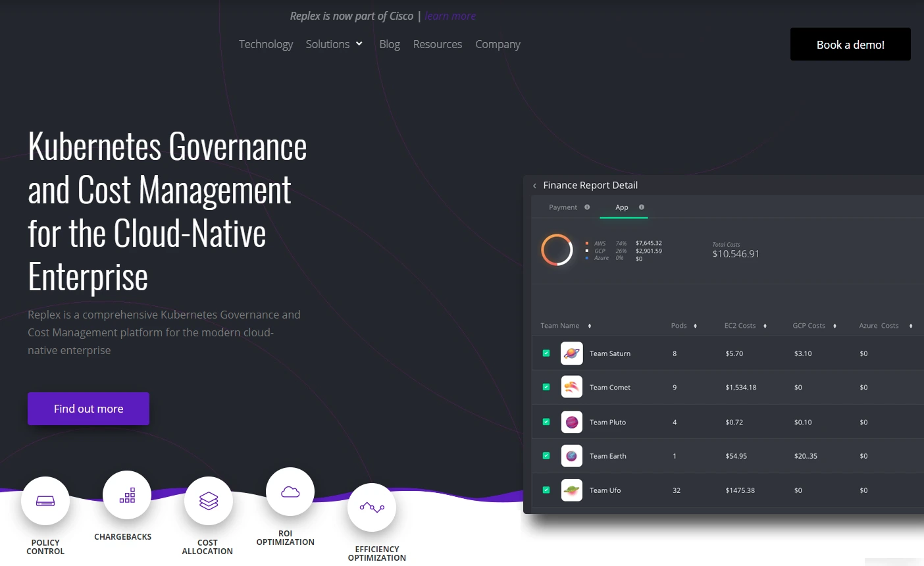The image size is (924, 566).
Task: Click the POLICY CONTROL label
Action: click(x=45, y=547)
